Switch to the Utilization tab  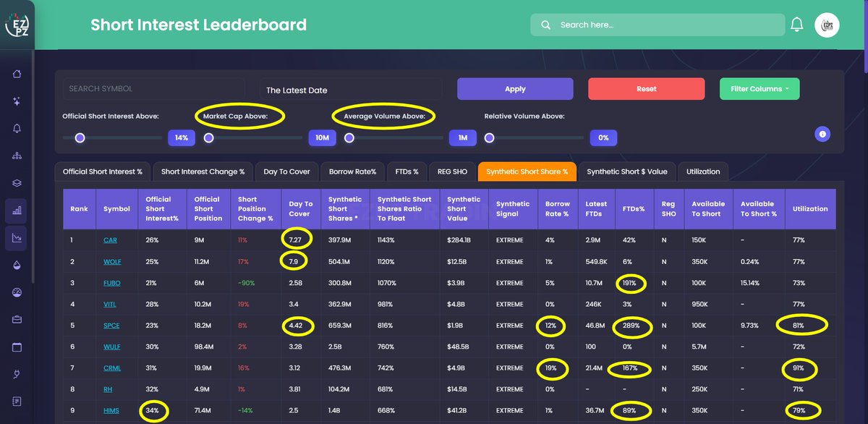[x=703, y=171]
